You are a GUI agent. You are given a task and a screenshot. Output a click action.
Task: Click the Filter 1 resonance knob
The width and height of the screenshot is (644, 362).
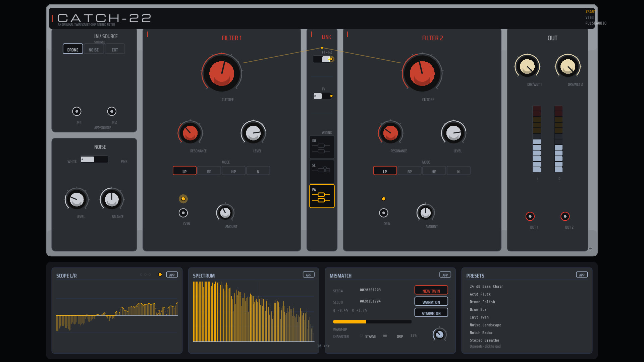pyautogui.click(x=190, y=133)
